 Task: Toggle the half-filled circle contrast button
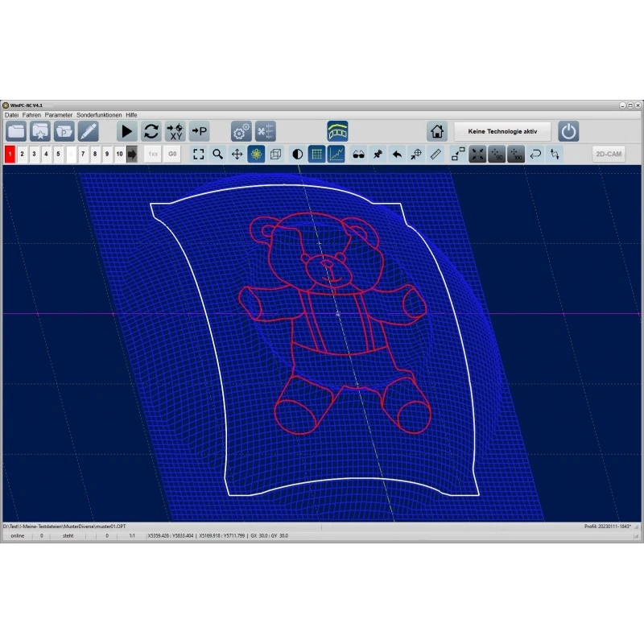297,154
